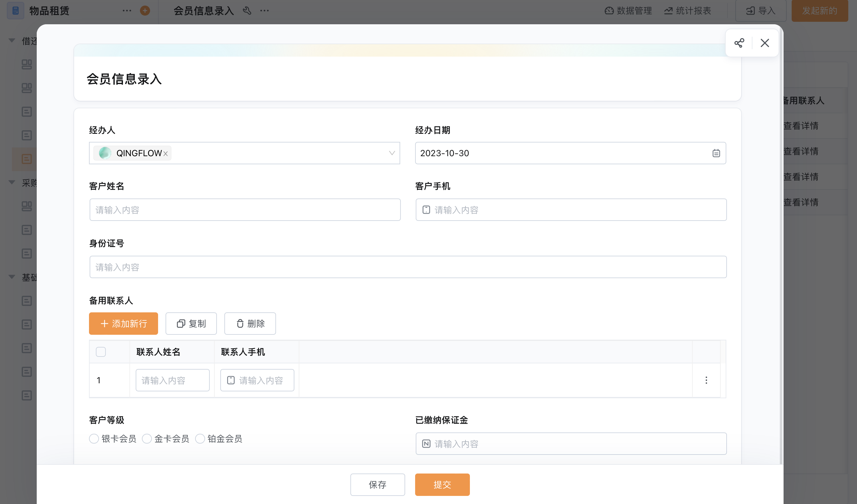The height and width of the screenshot is (504, 857).
Task: Click the first form icon under 基础 group
Action: point(26,301)
